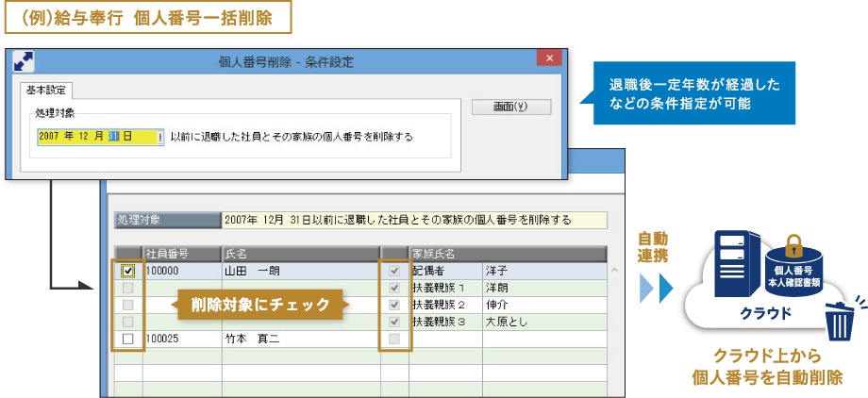Toggle family checkbox in 竹本 真二 row
The image size is (868, 398).
pyautogui.click(x=394, y=339)
